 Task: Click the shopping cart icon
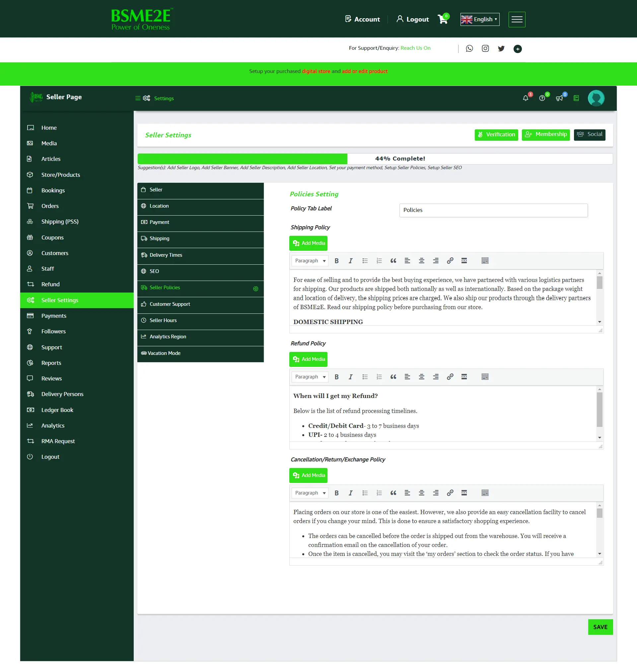443,19
